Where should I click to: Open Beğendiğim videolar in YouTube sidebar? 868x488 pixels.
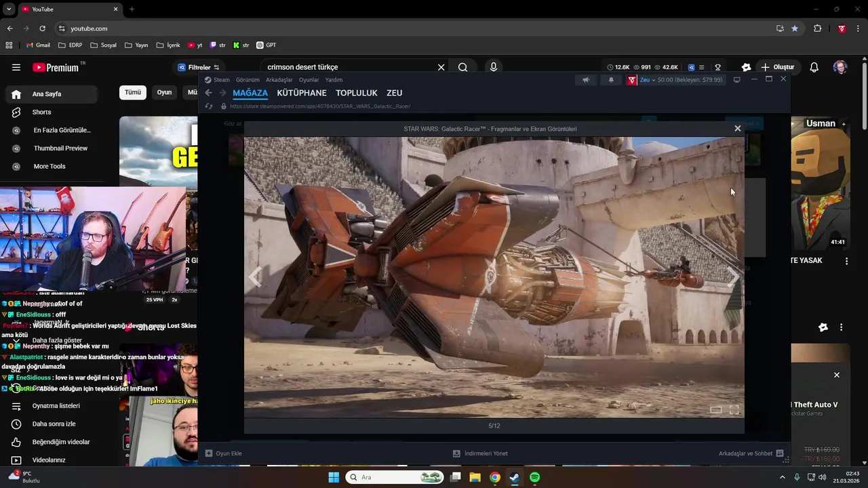(x=52, y=442)
